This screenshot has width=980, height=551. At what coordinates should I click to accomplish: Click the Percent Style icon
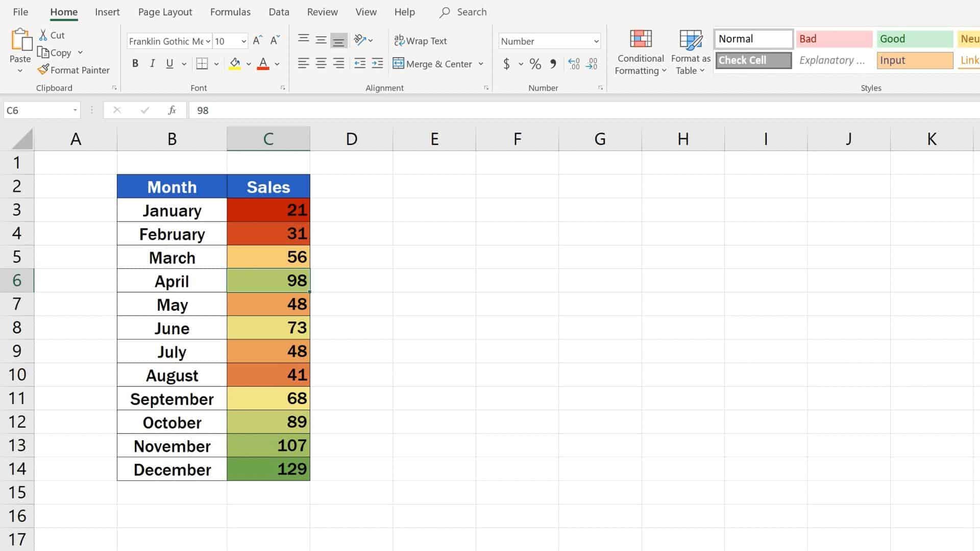(535, 64)
